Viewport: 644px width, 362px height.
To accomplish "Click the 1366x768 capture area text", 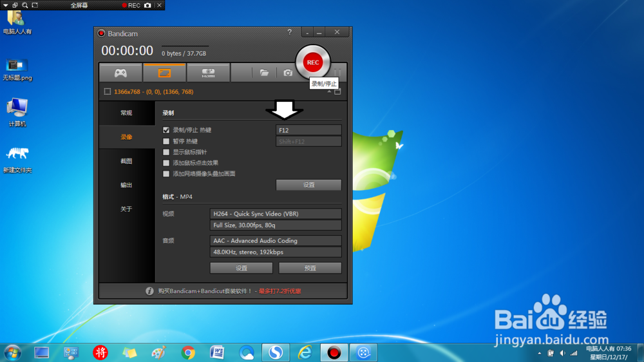I will tap(154, 91).
